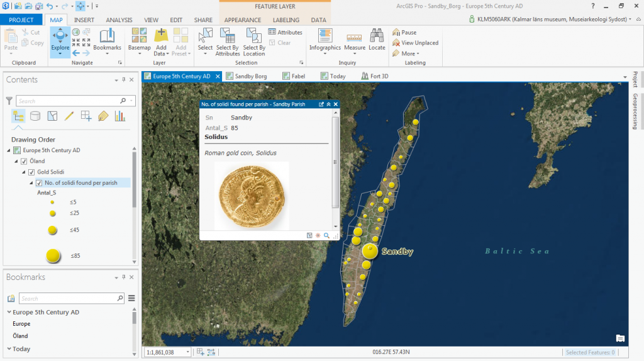
Task: Switch to the ANALYSIS ribbon tab
Action: click(x=119, y=19)
